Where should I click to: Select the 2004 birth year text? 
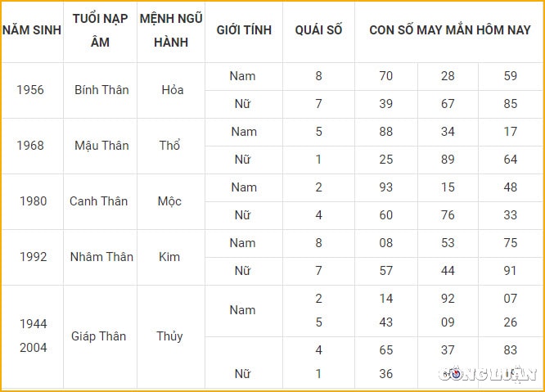(33, 348)
